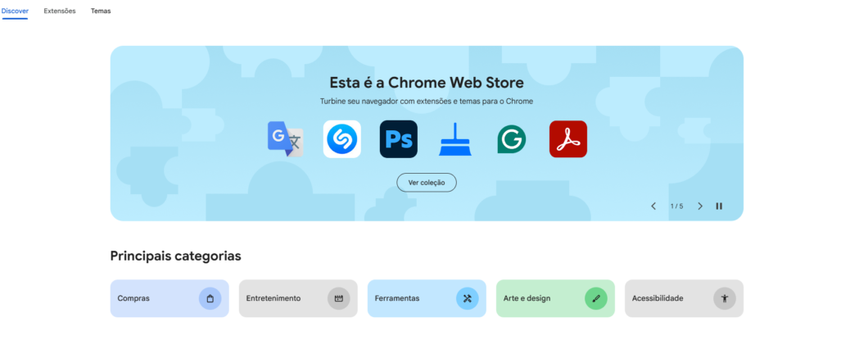Go to the previous carousel slide
The height and width of the screenshot is (340, 868).
[653, 206]
